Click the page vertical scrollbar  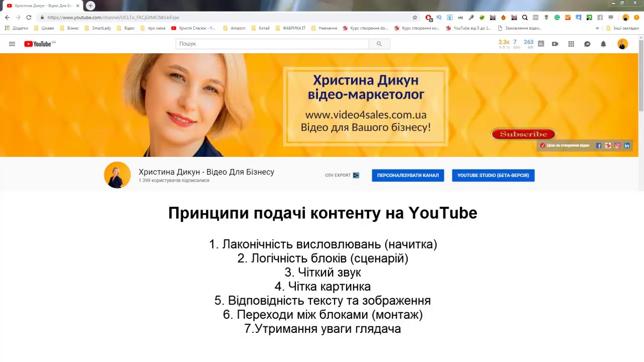pyautogui.click(x=641, y=75)
